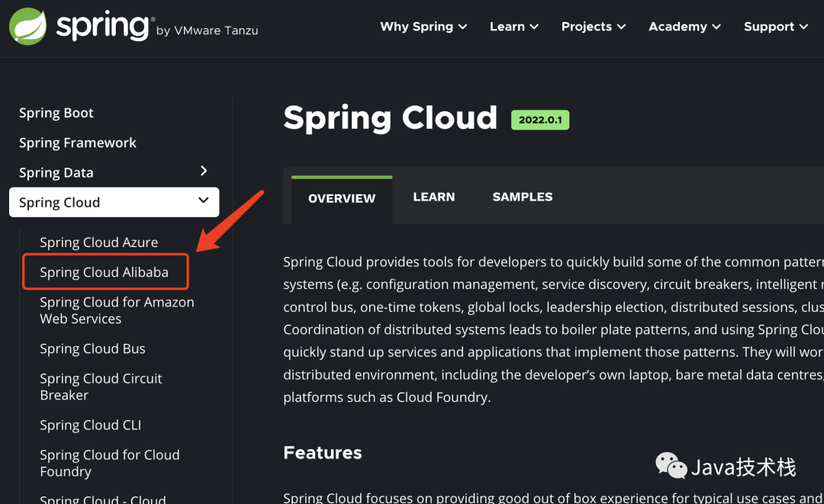Open Spring Cloud Alibaba
The width and height of the screenshot is (824, 504).
(104, 272)
